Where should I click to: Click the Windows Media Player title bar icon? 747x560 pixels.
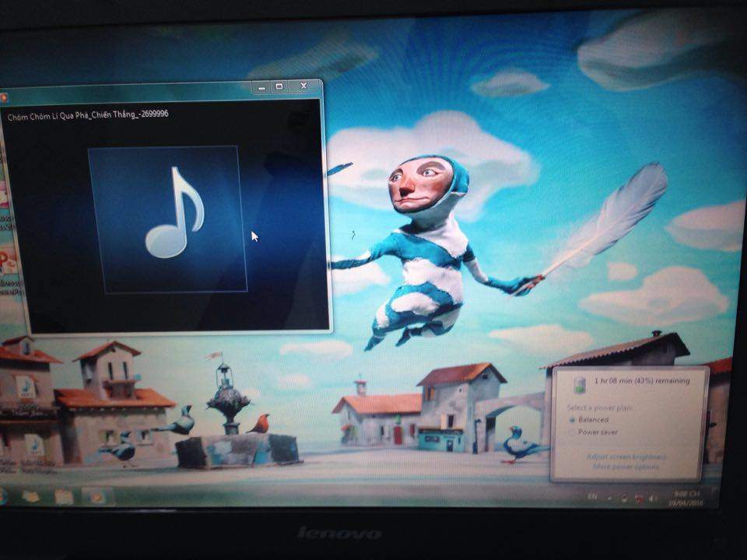pos(4,98)
